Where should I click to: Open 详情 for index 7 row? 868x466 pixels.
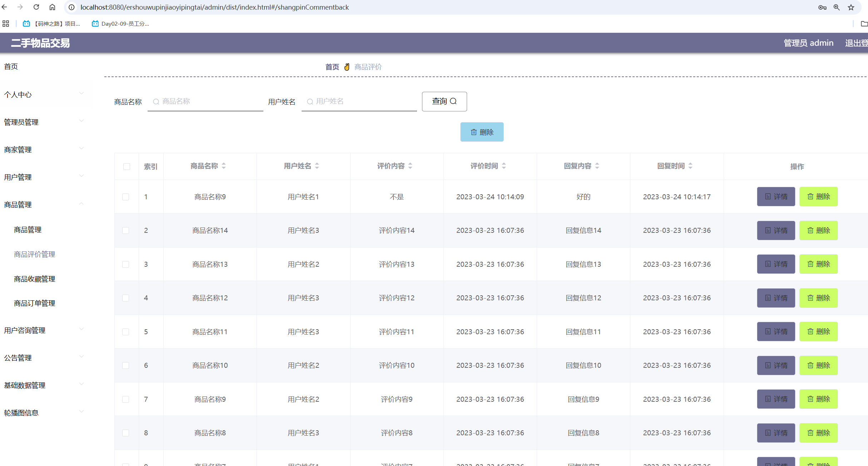click(776, 399)
